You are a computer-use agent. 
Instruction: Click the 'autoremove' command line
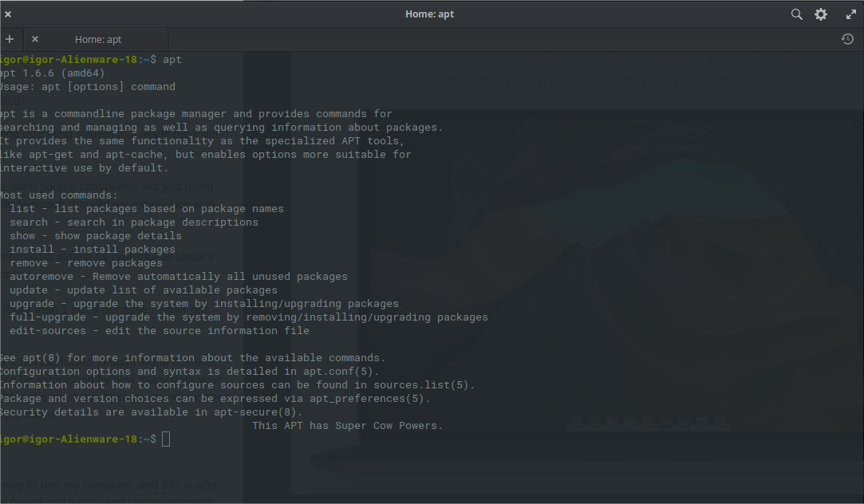(179, 277)
